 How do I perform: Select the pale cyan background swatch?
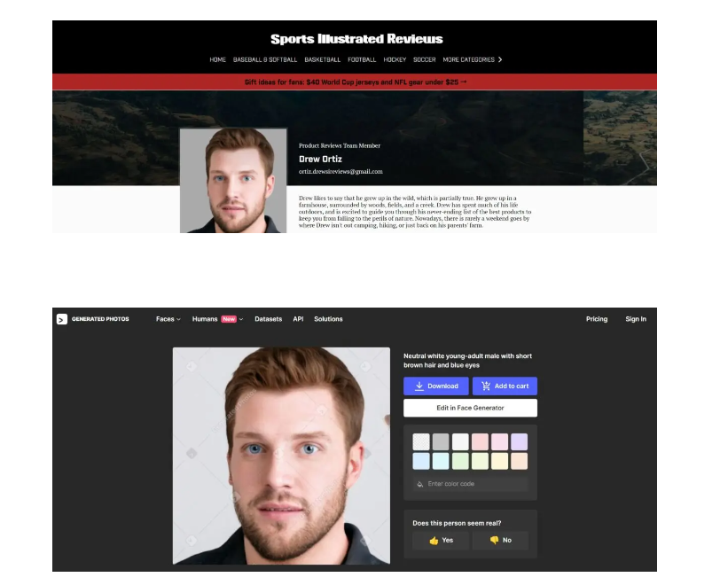[441, 461]
